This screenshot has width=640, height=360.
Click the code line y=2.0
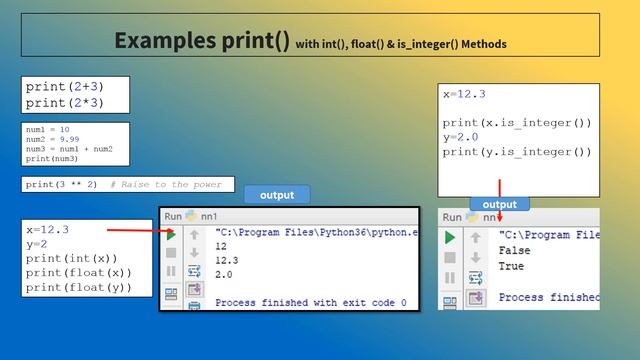pos(460,137)
